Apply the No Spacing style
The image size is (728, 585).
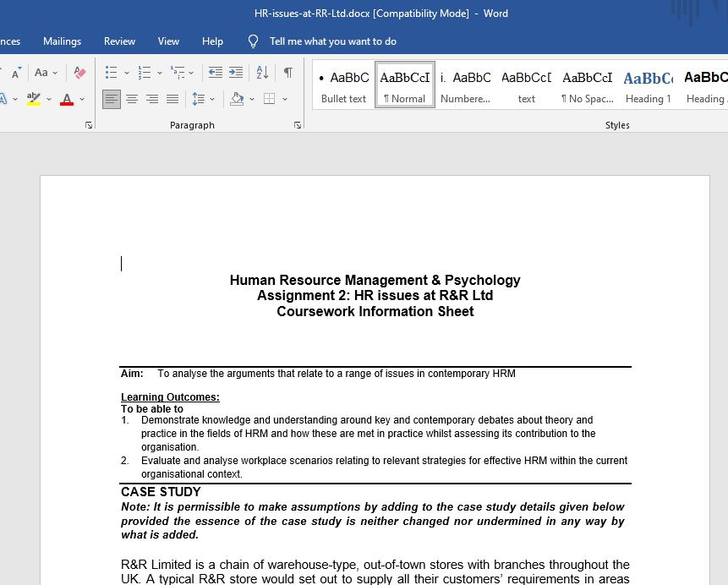pyautogui.click(x=588, y=85)
